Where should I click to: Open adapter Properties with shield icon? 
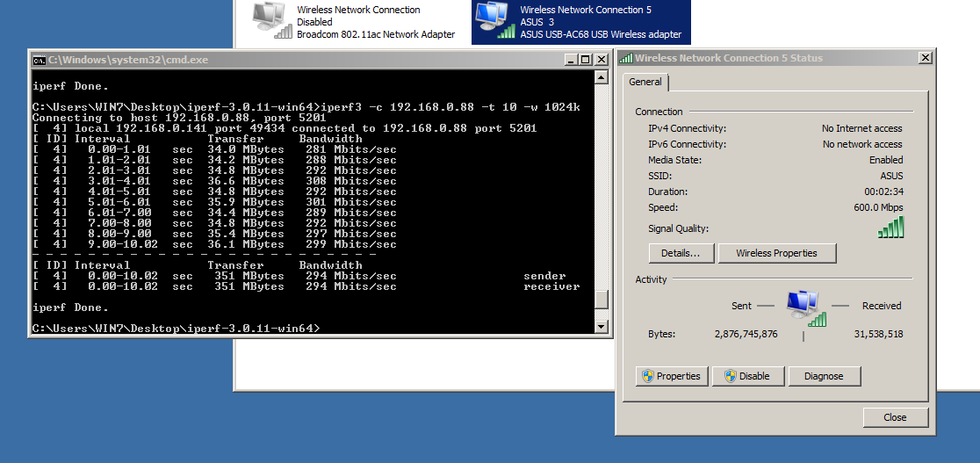[672, 376]
